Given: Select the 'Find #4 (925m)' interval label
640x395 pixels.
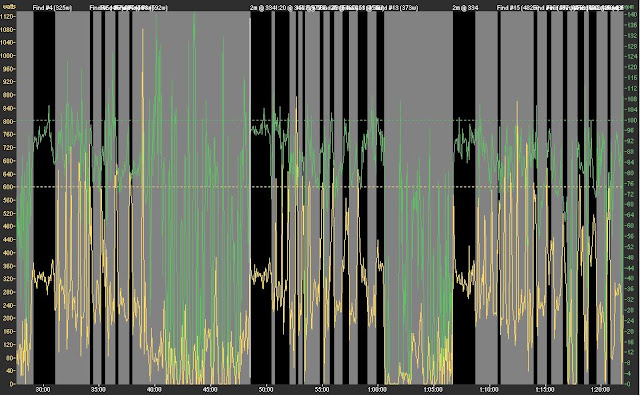Looking at the screenshot, I should click(52, 8).
